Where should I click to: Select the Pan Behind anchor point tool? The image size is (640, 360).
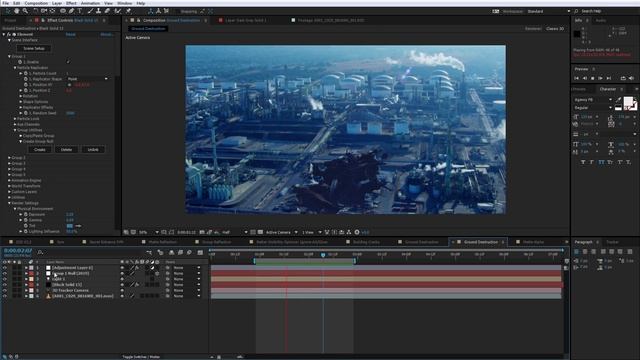tap(52, 11)
